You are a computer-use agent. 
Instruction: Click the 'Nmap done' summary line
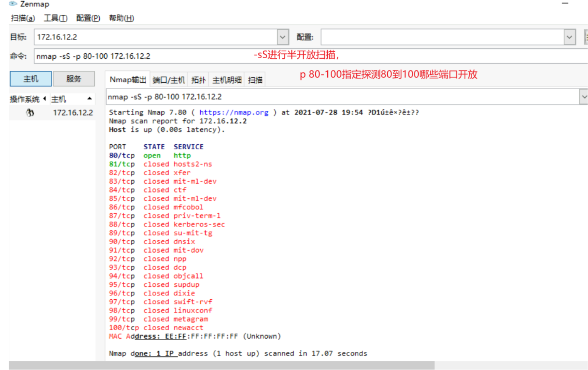238,353
